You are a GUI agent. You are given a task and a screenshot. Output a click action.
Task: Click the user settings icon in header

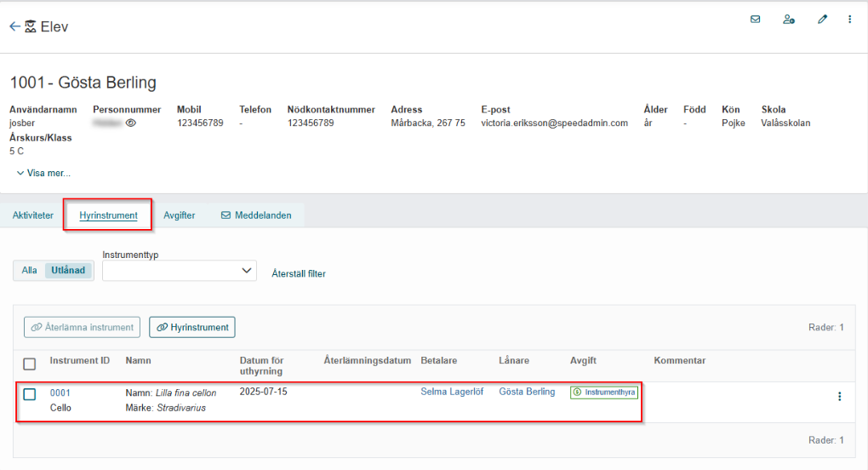789,20
